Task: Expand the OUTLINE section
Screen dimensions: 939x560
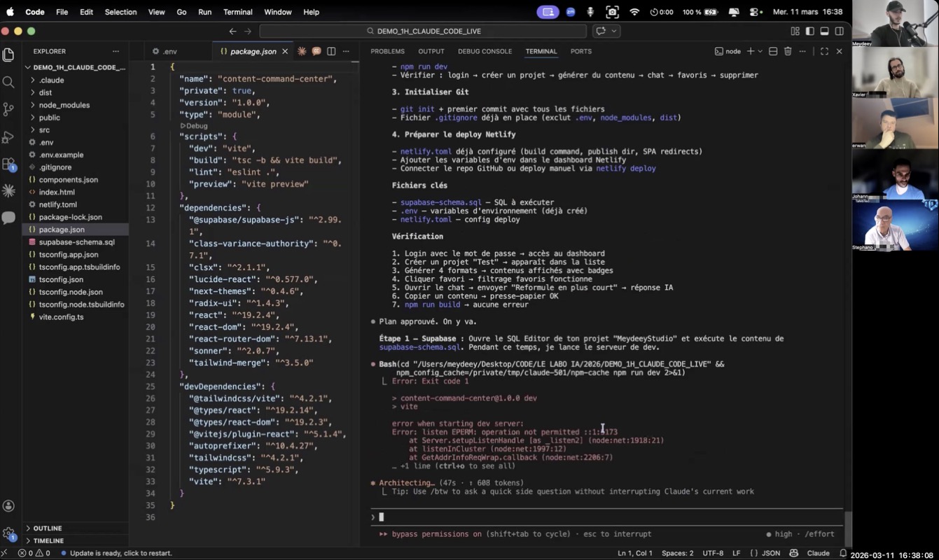Action: (48, 528)
